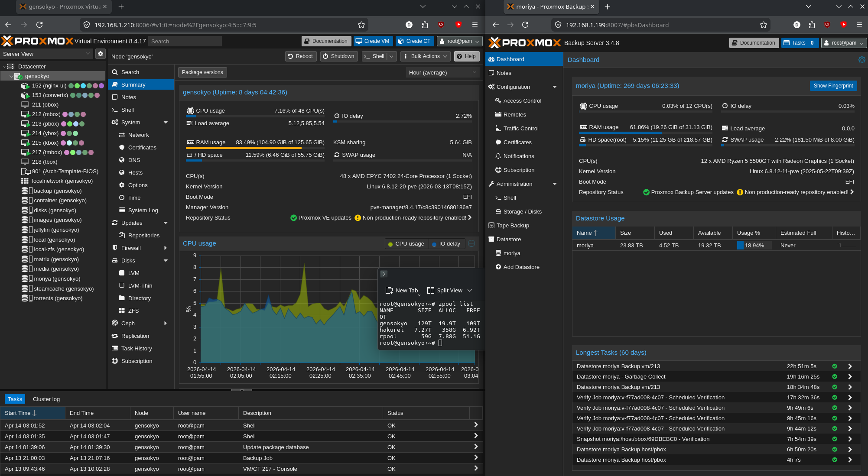Viewport: 868px width, 476px height.
Task: Open the ZFS item in the node menu
Action: tap(133, 311)
